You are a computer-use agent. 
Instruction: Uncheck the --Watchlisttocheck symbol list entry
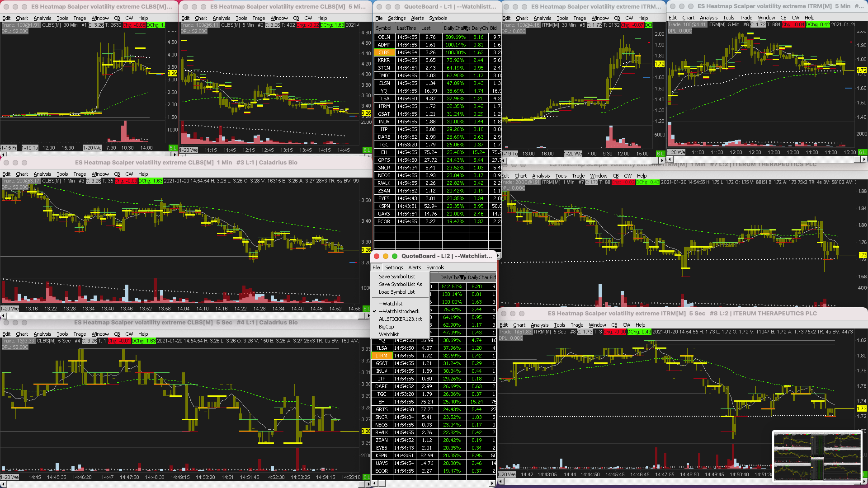click(x=399, y=311)
